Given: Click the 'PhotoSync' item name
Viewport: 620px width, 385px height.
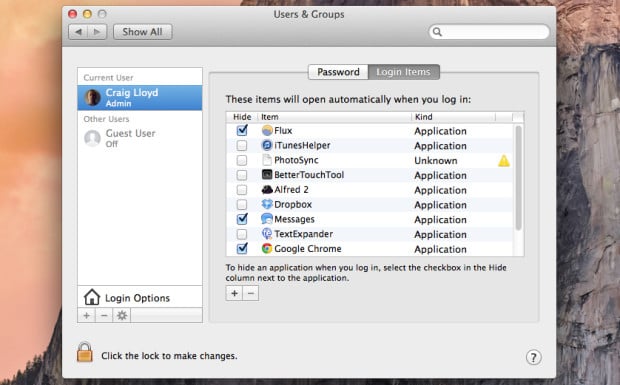Looking at the screenshot, I should click(x=296, y=160).
